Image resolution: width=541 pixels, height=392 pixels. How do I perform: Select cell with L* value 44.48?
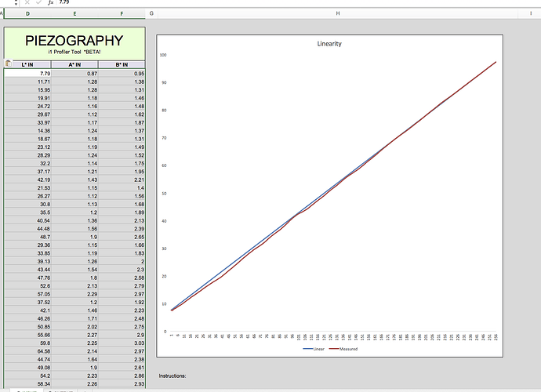click(x=27, y=229)
